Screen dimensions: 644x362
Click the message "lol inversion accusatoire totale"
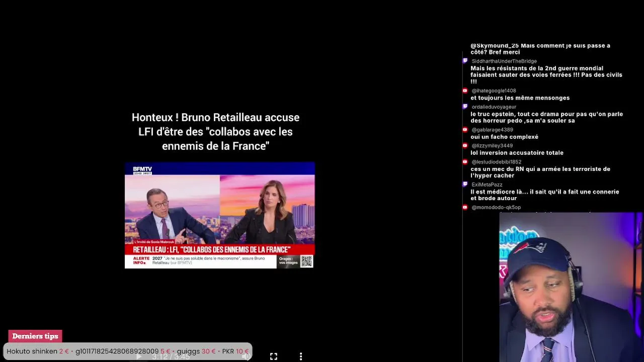coord(517,153)
